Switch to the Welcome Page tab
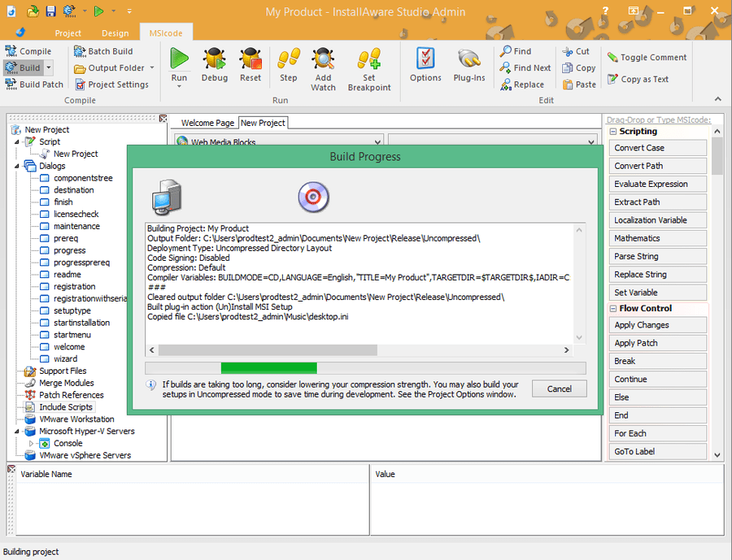 tap(207, 123)
